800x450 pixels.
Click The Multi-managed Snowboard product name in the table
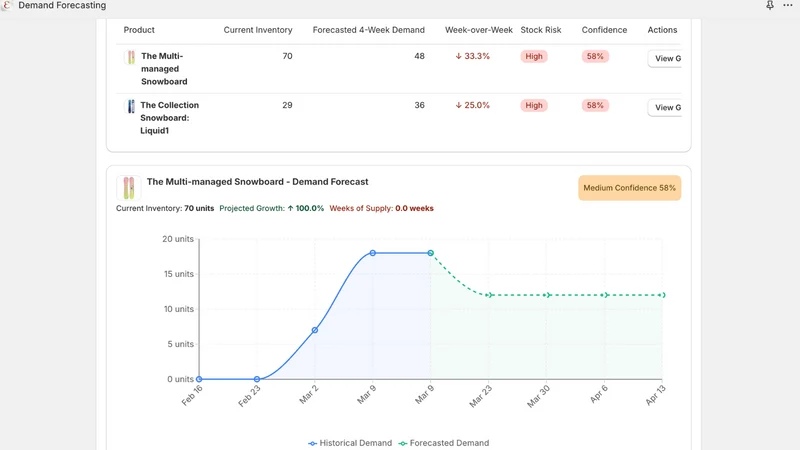(x=164, y=69)
